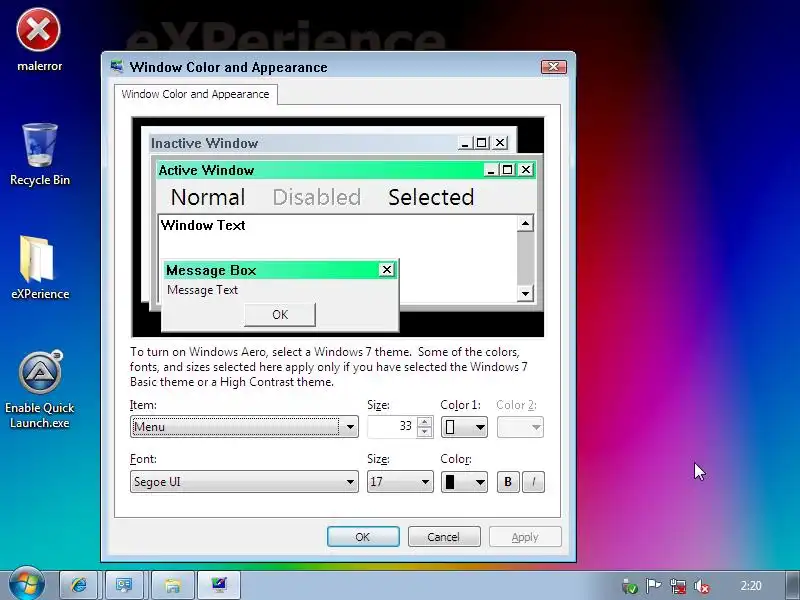Cancel the appearance dialog
This screenshot has width=800, height=600.
(444, 537)
